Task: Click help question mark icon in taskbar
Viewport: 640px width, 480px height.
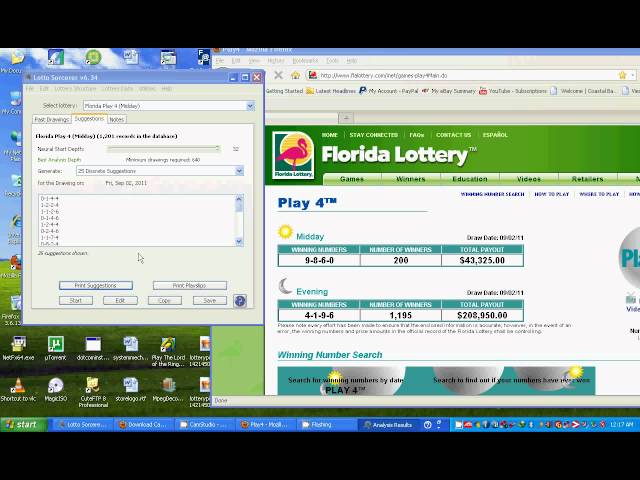Action: pos(427,425)
